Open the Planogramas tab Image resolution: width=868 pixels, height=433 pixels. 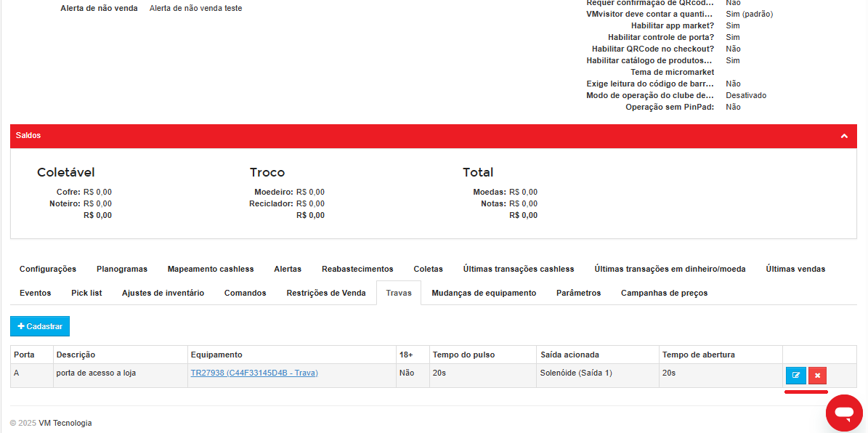(122, 269)
